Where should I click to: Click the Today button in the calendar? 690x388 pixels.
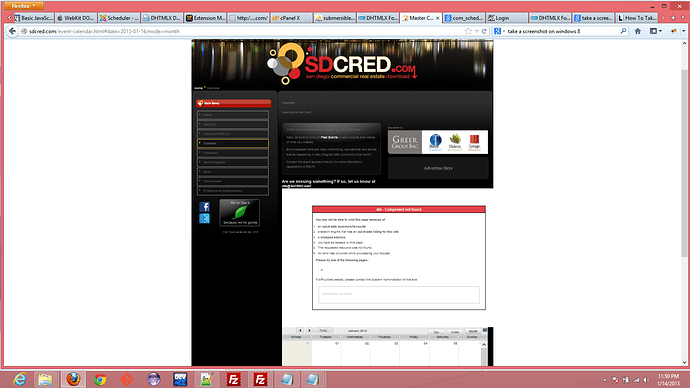click(323, 330)
